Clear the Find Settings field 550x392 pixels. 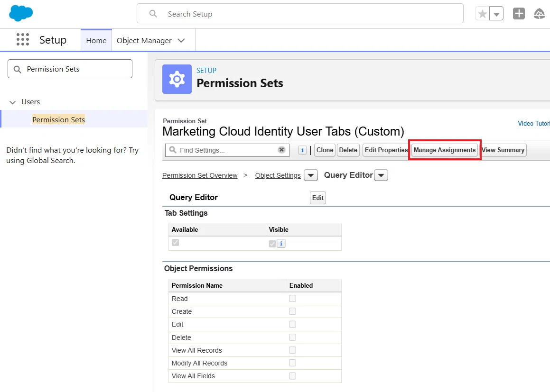[x=281, y=150]
